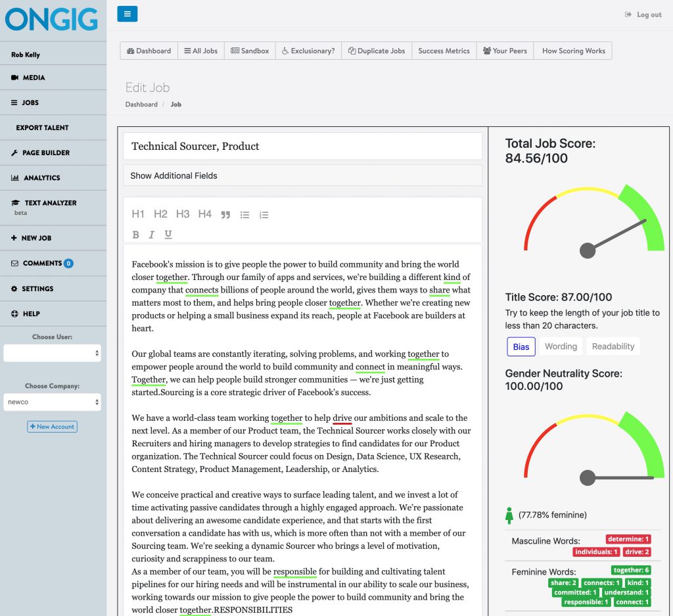Screen dimensions: 673x616
Task: Click the hamburger menu toggle button
Action: click(x=127, y=14)
